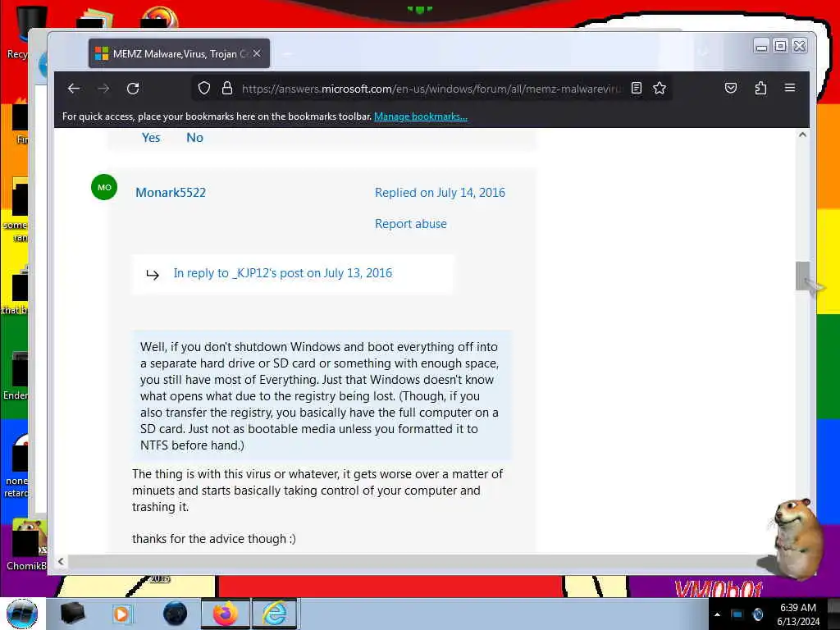Go back with the browser back arrow
The height and width of the screenshot is (630, 840).
coord(74,89)
